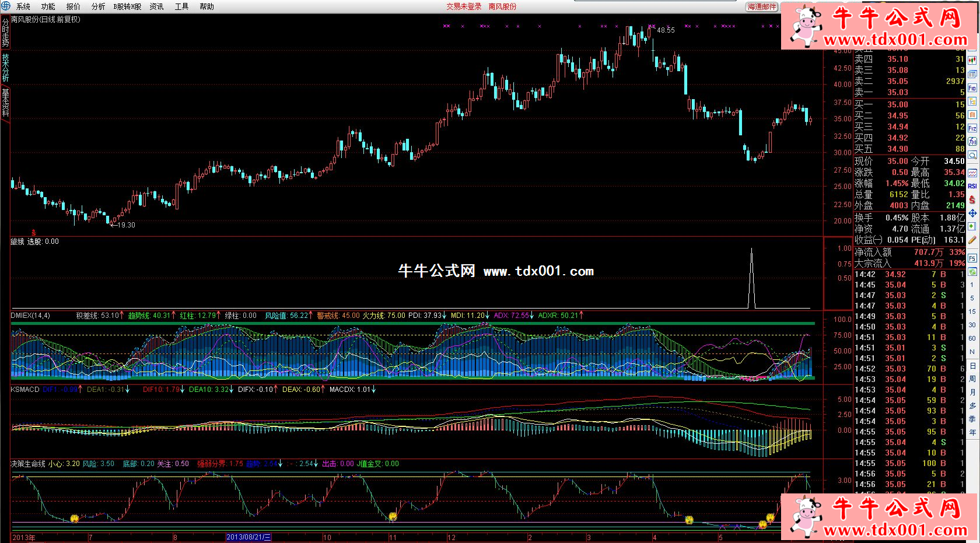This screenshot has height=543, width=980.
Task: Click the F10 company info icon
Action: click(972, 88)
